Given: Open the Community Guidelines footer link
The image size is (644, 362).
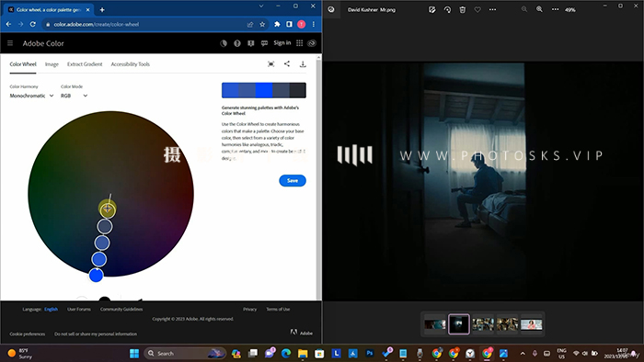Looking at the screenshot, I should click(121, 309).
